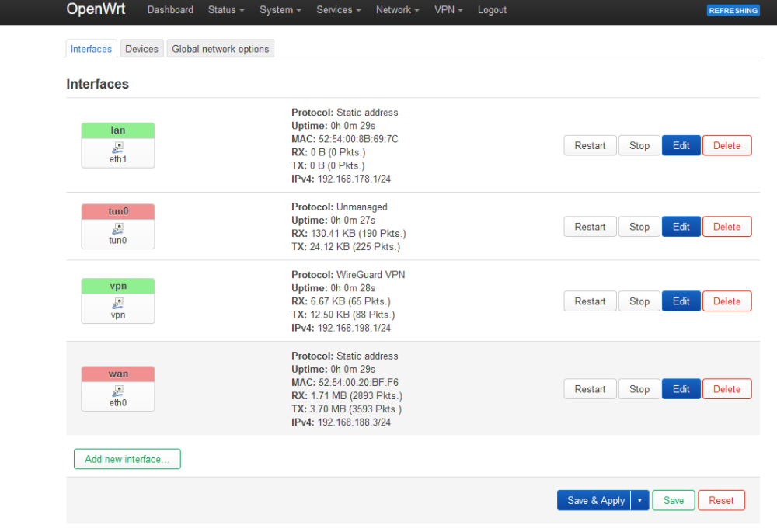Click the Protocol: WireGuard VPN text
The width and height of the screenshot is (777, 532).
348,275
